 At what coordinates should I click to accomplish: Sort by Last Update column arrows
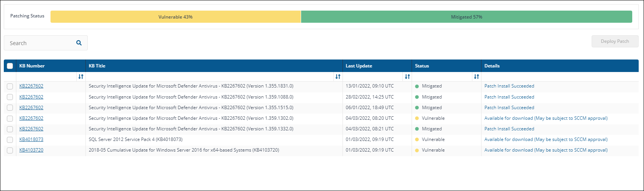point(407,77)
